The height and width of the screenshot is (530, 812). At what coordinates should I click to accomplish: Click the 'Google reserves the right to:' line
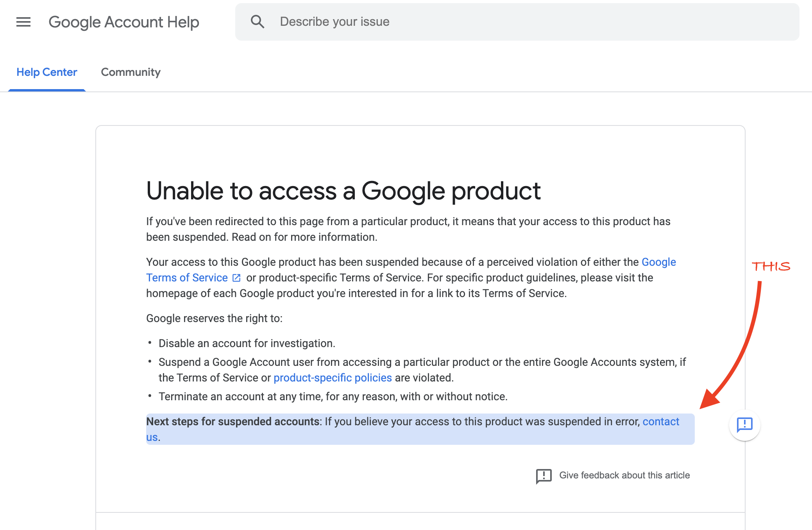click(x=214, y=319)
